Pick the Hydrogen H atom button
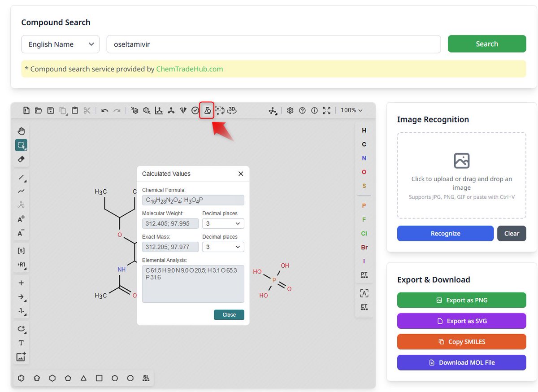 364,131
